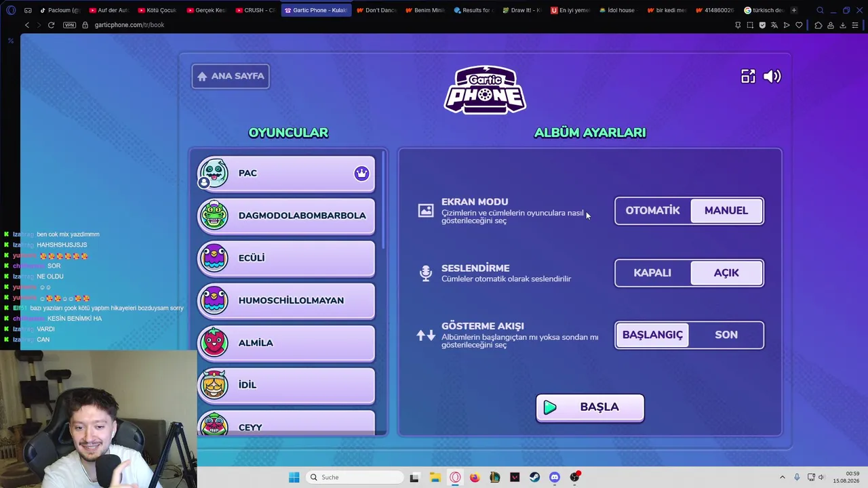Launch File Explorer from the taskbar

pos(435,477)
